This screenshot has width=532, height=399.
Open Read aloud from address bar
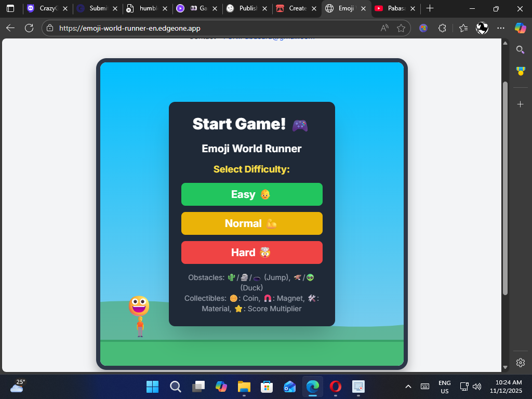384,28
